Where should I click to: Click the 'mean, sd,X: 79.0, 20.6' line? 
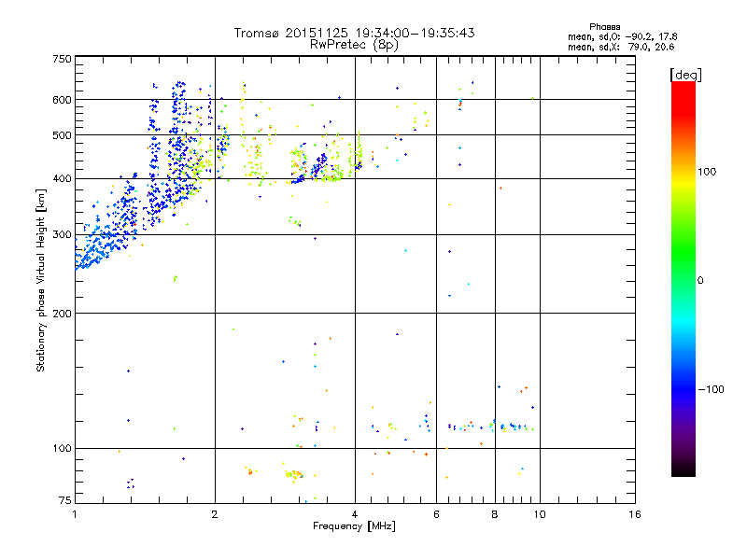621,47
